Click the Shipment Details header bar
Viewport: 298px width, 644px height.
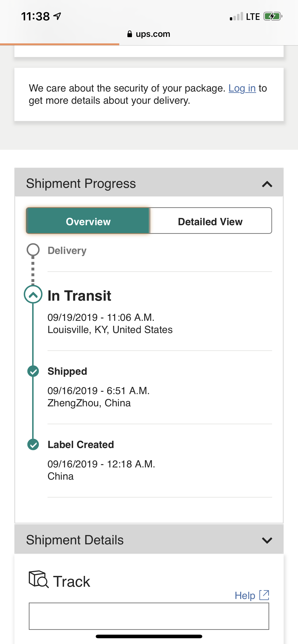tap(149, 540)
